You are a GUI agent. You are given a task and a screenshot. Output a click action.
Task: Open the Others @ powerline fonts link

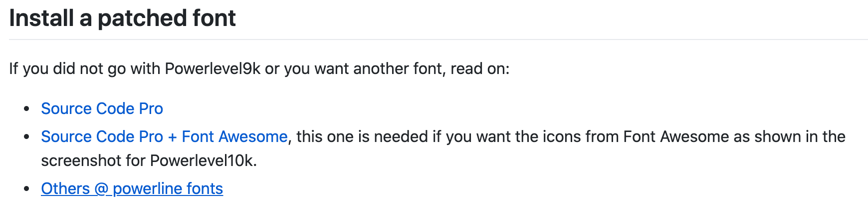[132, 188]
